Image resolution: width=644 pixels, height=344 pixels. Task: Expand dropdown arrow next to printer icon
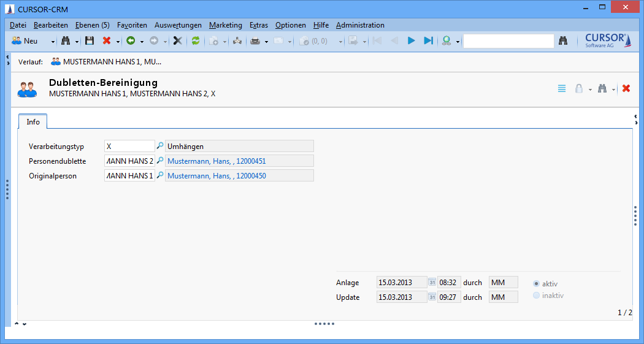tap(266, 42)
